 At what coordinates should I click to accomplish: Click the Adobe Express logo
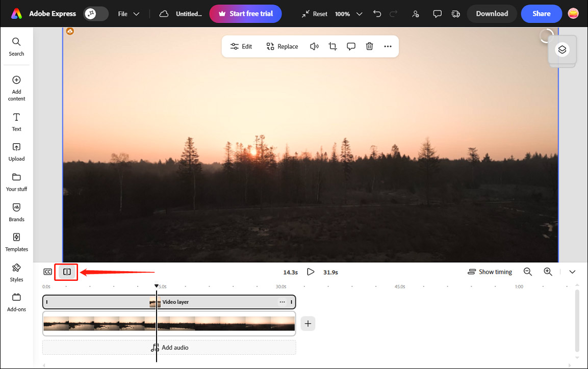(x=16, y=14)
